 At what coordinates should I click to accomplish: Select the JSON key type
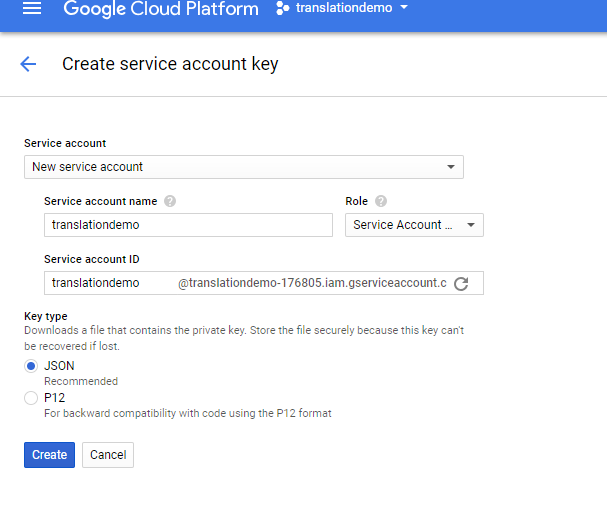click(x=31, y=366)
